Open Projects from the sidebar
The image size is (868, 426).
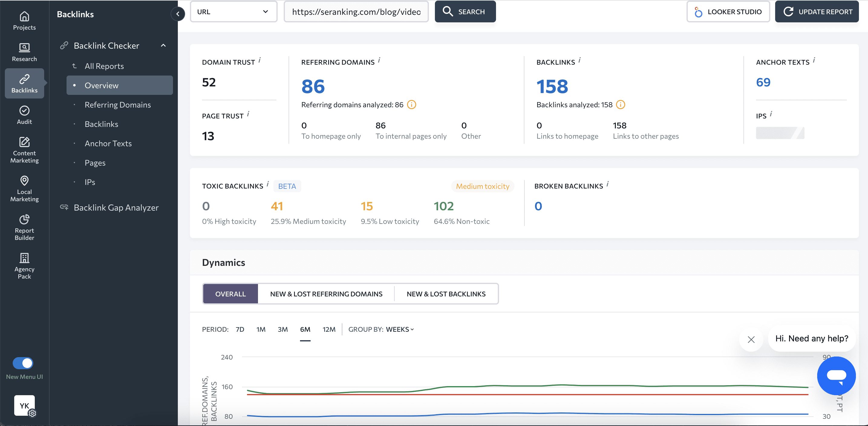click(24, 21)
